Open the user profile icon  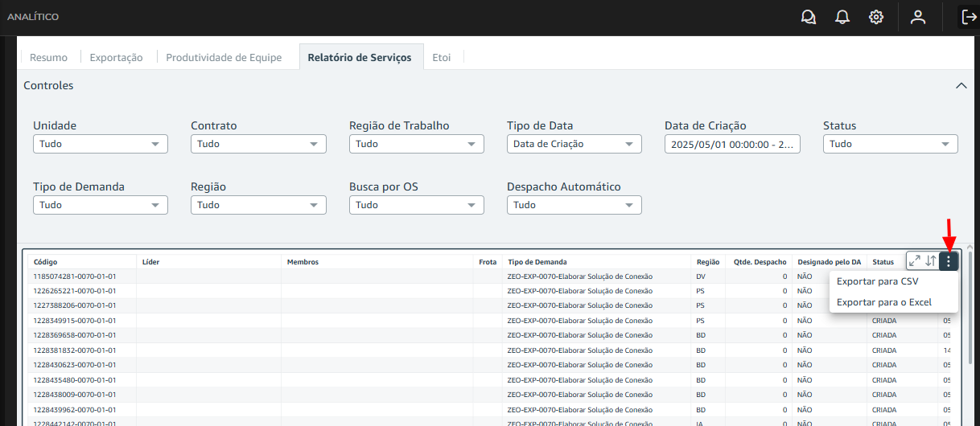[x=917, y=17]
